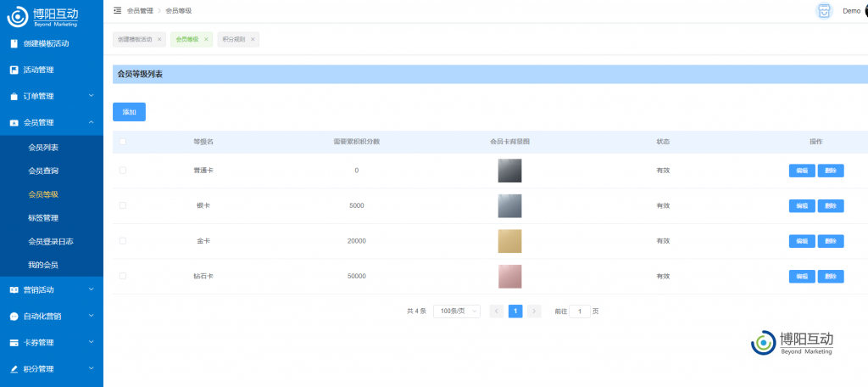Close the 创建模板活动 tab with its X
Screen dimensions: 868x387
point(159,39)
